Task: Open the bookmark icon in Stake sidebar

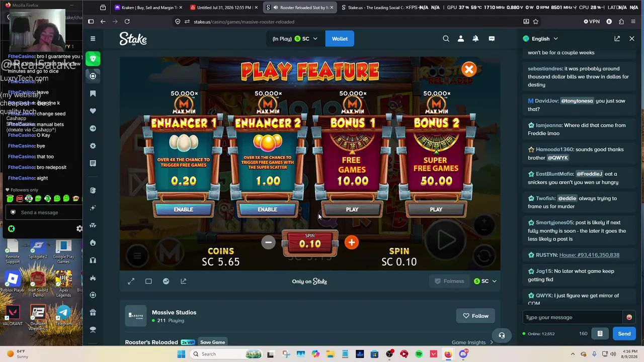Action: [x=93, y=94]
